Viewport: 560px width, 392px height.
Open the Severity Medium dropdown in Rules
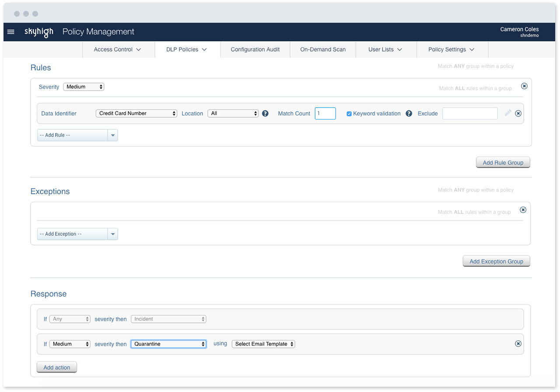(x=84, y=87)
